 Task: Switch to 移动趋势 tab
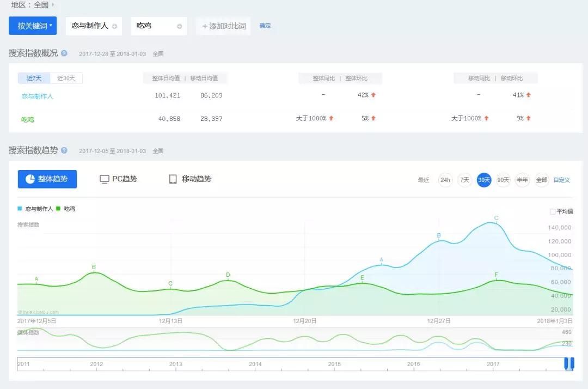point(190,179)
